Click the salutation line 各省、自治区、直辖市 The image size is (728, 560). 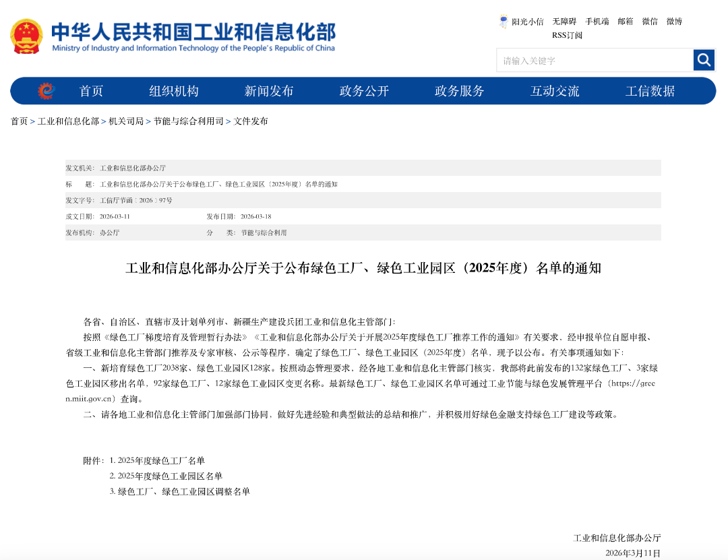coord(239,322)
